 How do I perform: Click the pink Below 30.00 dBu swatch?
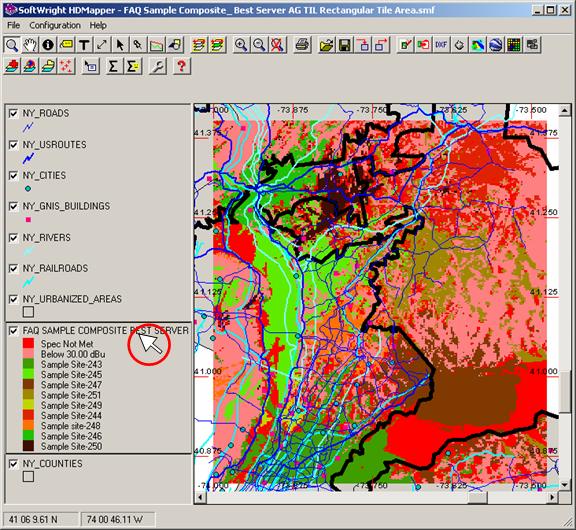tap(28, 354)
